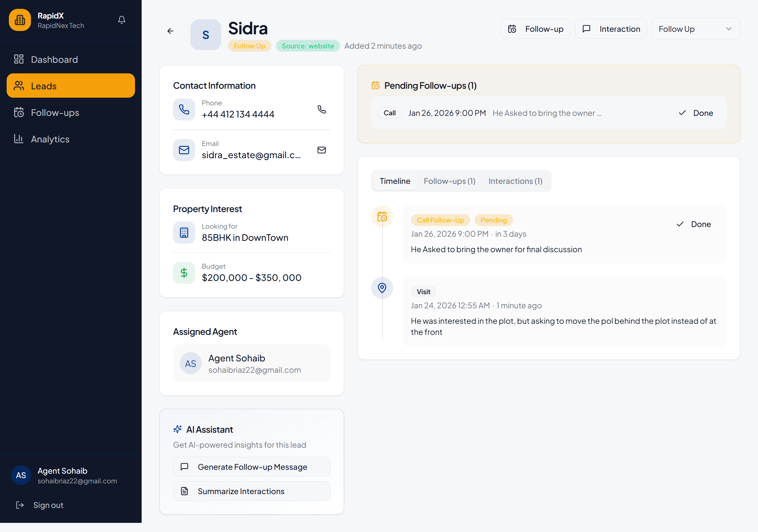Click the AI Assistant sparkle icon
Screen dimensions: 758x532
(x=178, y=429)
